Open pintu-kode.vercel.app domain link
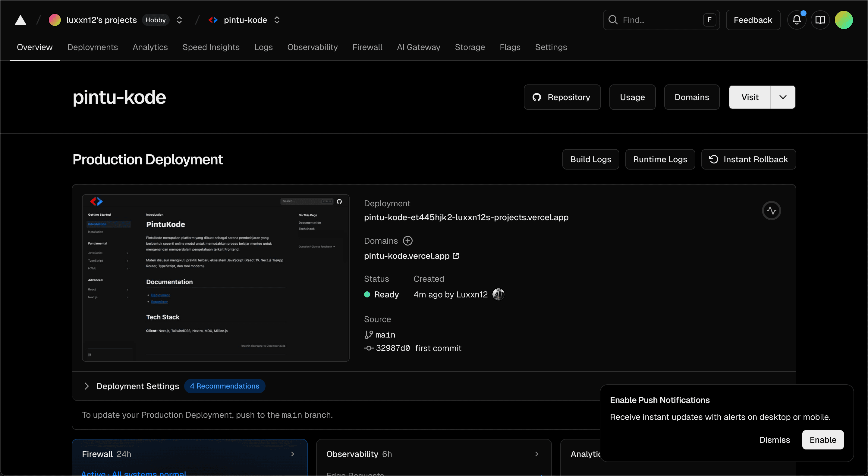This screenshot has width=868, height=476. pos(407,256)
